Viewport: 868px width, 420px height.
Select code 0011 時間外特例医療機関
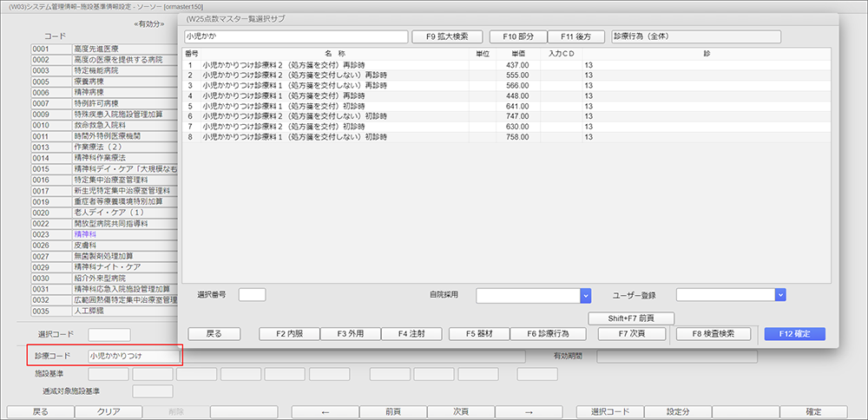point(104,136)
